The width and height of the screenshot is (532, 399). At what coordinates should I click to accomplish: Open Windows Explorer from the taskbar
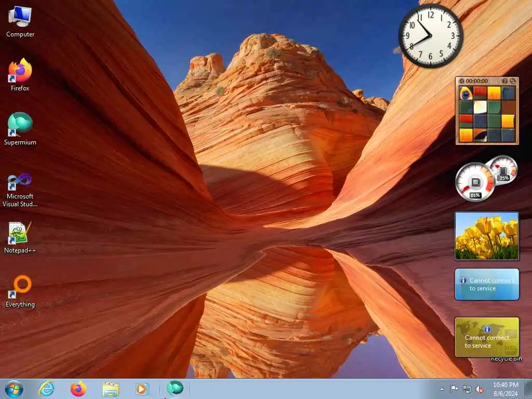[x=111, y=389]
